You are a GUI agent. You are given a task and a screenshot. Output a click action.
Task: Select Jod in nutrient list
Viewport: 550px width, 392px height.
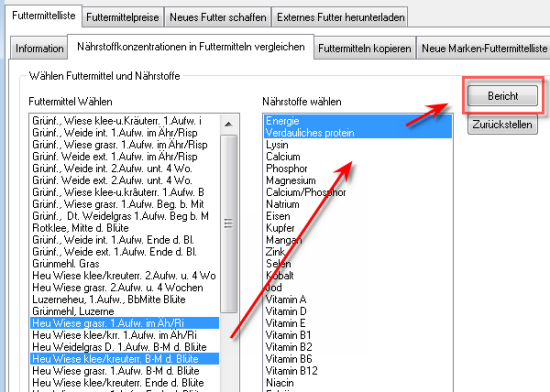[x=358, y=288]
